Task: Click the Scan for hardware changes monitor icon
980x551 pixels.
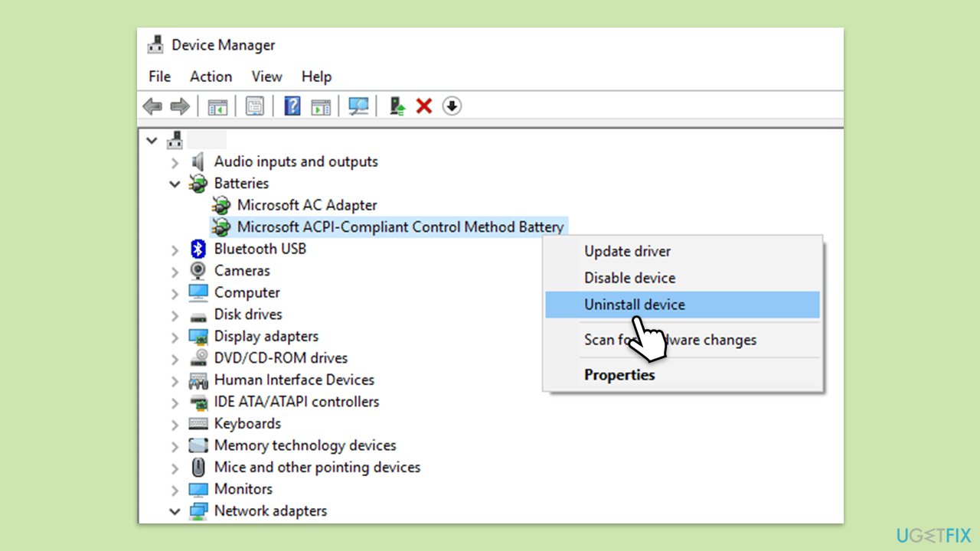Action: click(x=358, y=106)
